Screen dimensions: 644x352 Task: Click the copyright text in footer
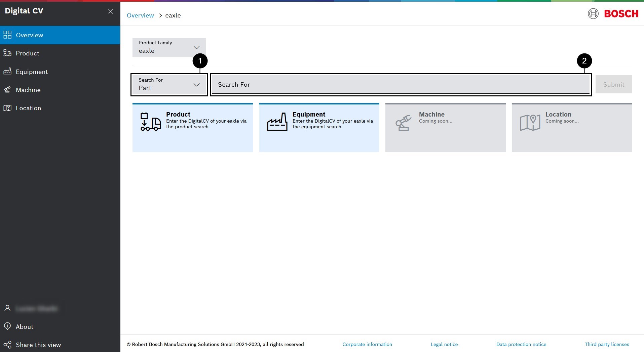215,344
